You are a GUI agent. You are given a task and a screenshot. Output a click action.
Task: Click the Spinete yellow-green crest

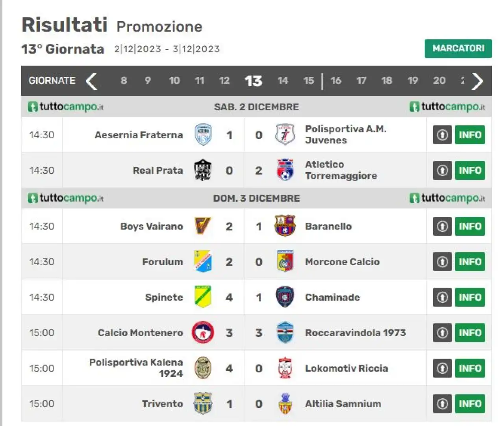pyautogui.click(x=203, y=297)
